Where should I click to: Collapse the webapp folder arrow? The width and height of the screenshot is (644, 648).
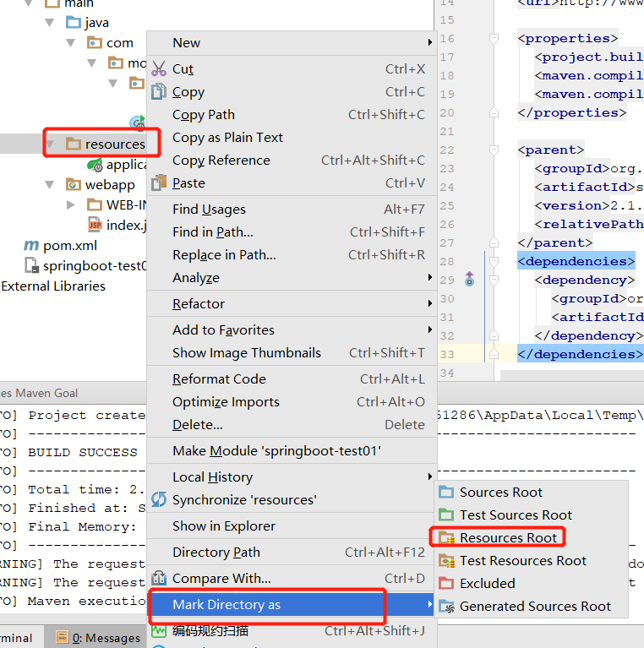tap(51, 185)
